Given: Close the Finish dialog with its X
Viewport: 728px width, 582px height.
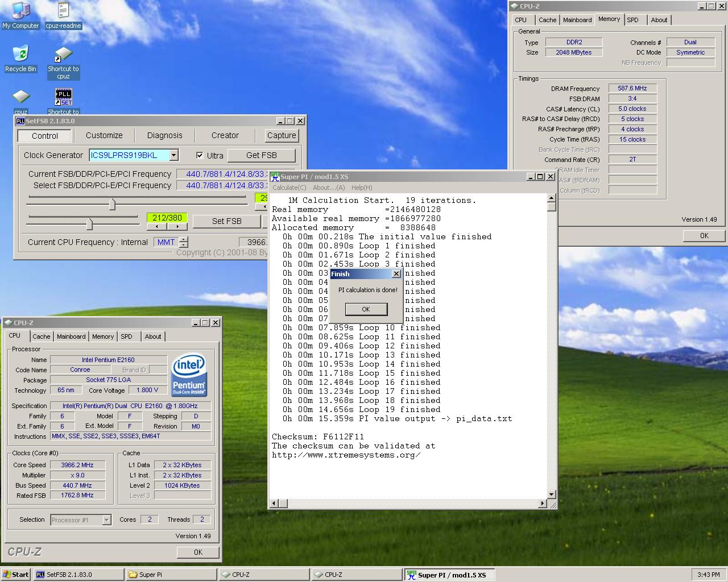Looking at the screenshot, I should (x=396, y=274).
